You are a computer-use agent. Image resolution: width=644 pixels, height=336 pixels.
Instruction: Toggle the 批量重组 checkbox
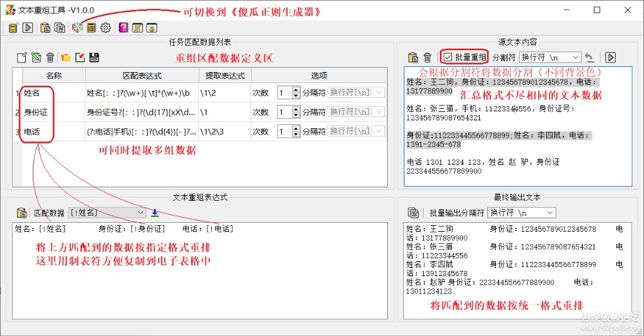click(448, 57)
